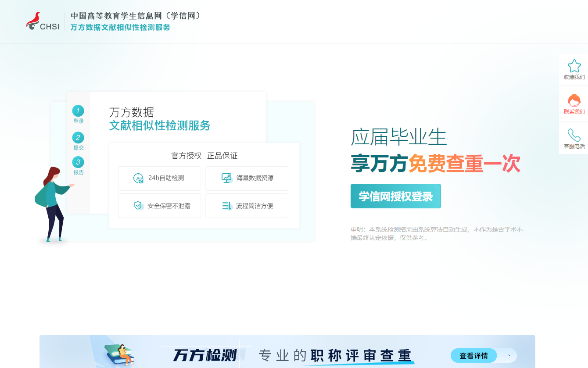Click the list icon beside 流程简洁方便
Image resolution: width=588 pixels, height=368 pixels.
(227, 205)
